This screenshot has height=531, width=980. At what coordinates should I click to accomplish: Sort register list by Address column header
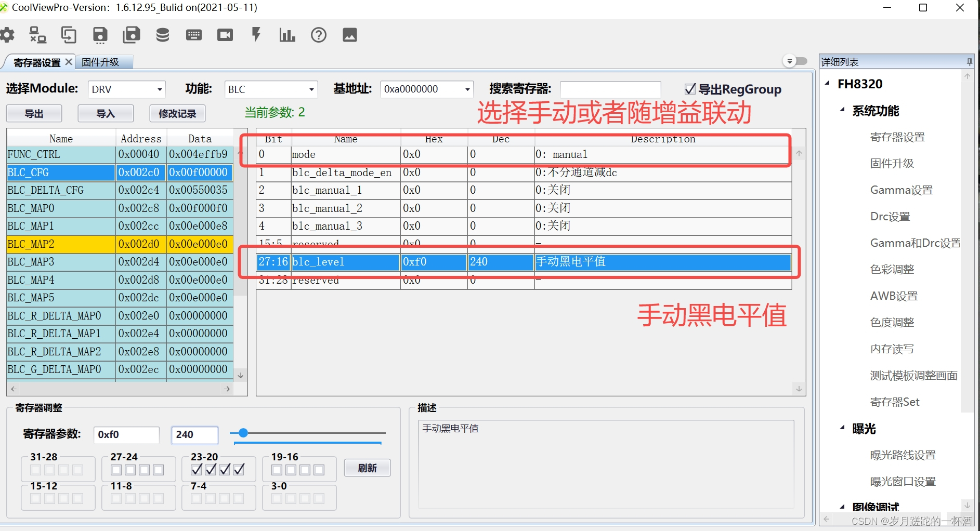(x=141, y=139)
